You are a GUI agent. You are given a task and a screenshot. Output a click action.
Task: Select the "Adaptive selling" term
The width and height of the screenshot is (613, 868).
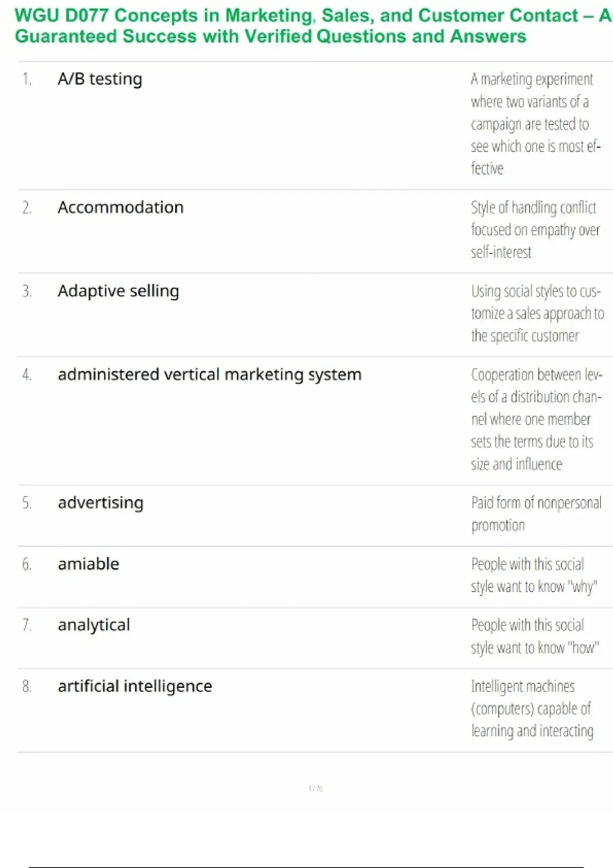pyautogui.click(x=119, y=291)
